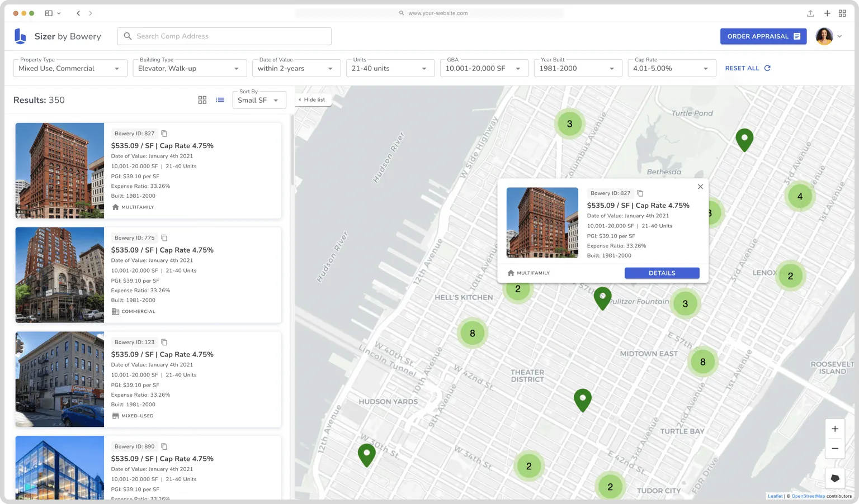Open Units filter dropdown
Viewport: 859px width, 504px height.
coord(390,68)
